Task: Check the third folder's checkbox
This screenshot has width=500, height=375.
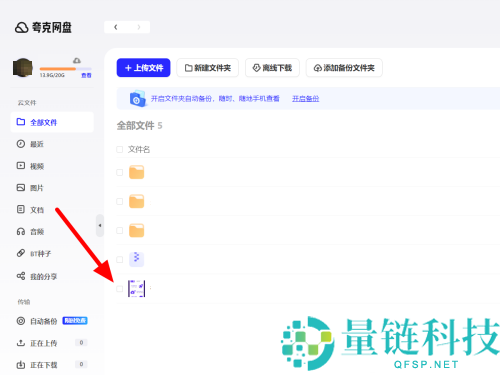Action: point(120,230)
